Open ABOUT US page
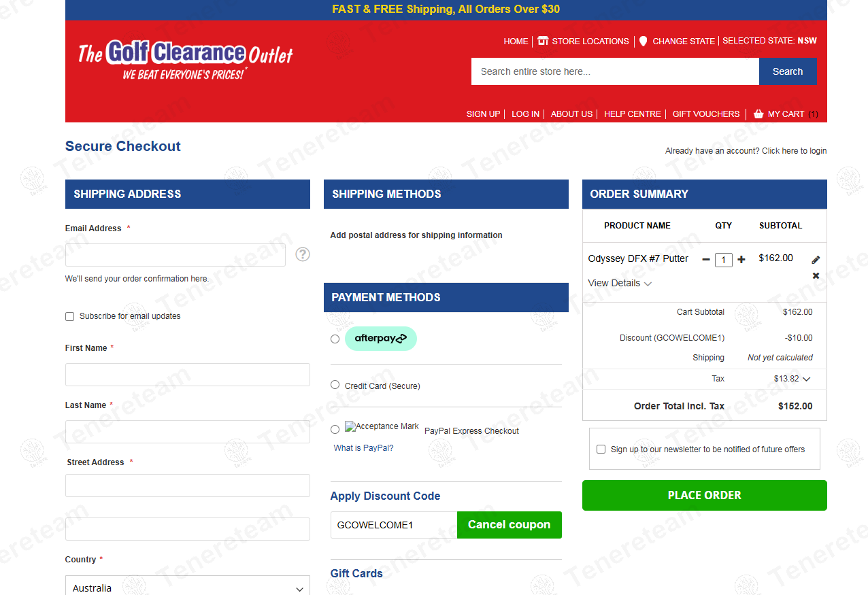The width and height of the screenshot is (868, 595). (571, 114)
